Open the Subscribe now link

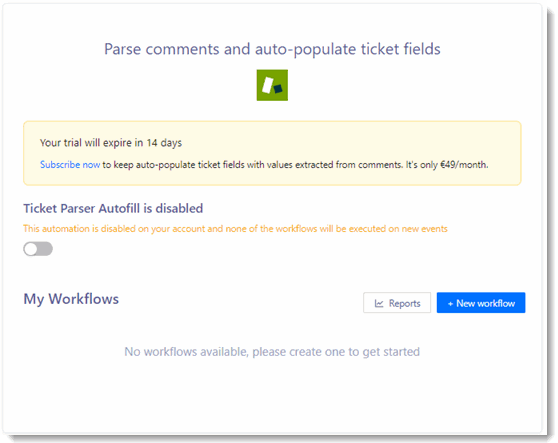pos(70,165)
